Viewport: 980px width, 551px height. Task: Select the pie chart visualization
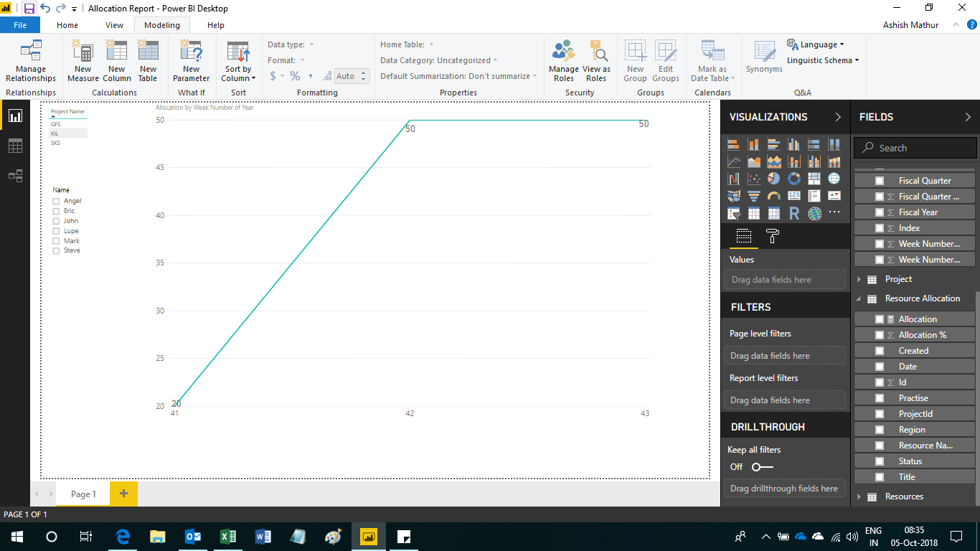click(773, 179)
